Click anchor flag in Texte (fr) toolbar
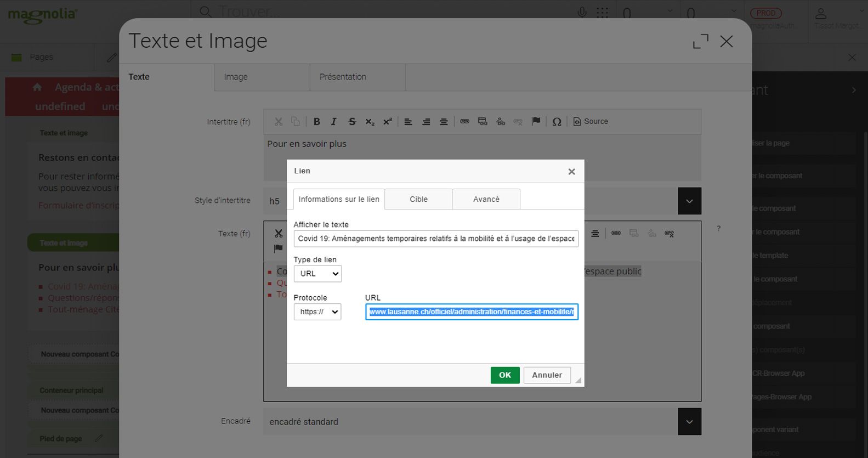The image size is (868, 458). pyautogui.click(x=279, y=248)
